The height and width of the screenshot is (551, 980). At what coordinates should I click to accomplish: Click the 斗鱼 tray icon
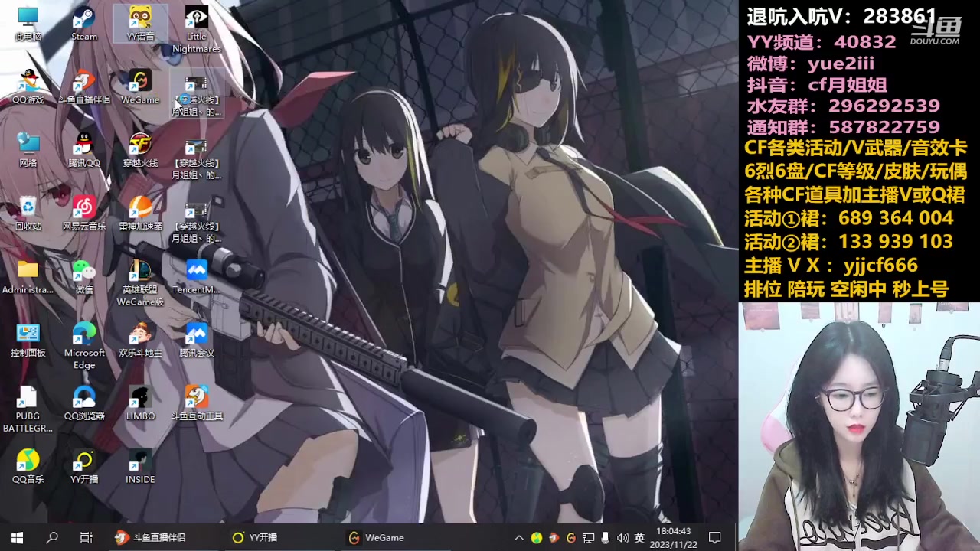pos(554,537)
